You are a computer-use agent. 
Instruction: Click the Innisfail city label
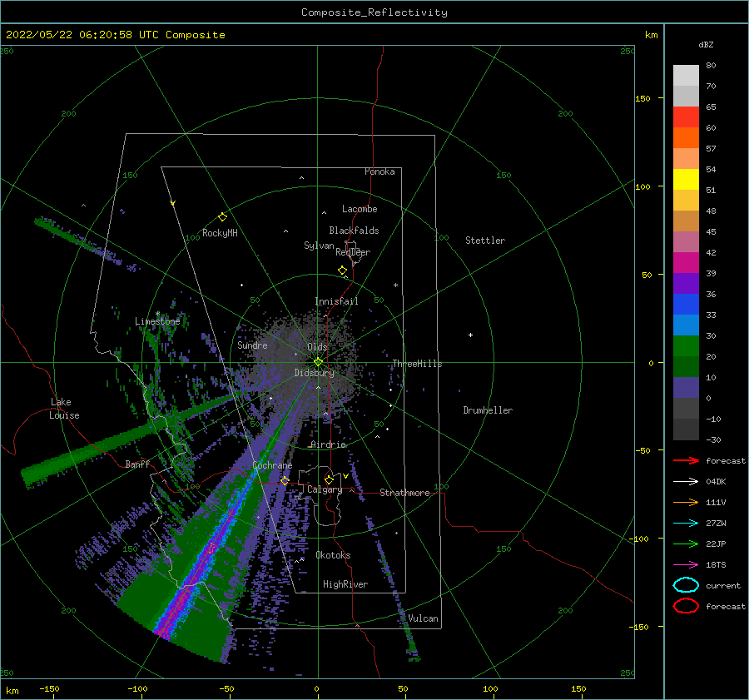pos(336,301)
